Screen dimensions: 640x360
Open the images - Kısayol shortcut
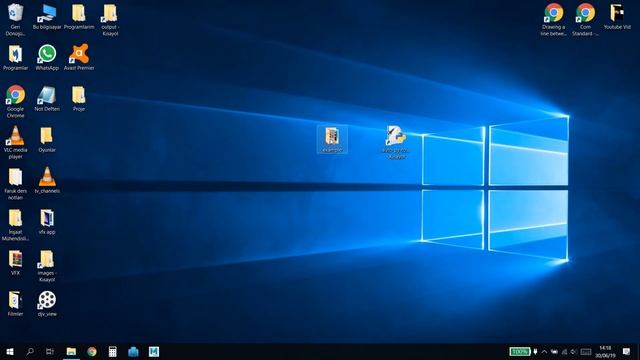pyautogui.click(x=47, y=266)
